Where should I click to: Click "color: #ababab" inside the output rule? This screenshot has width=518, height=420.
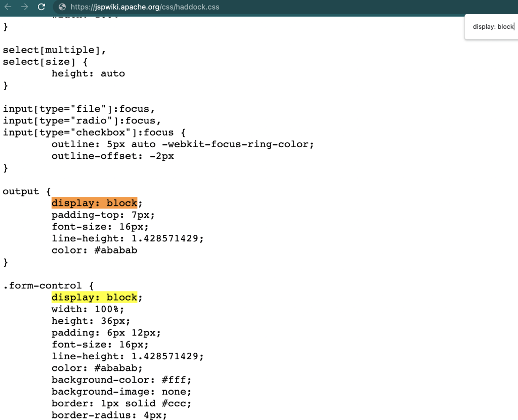tap(94, 250)
